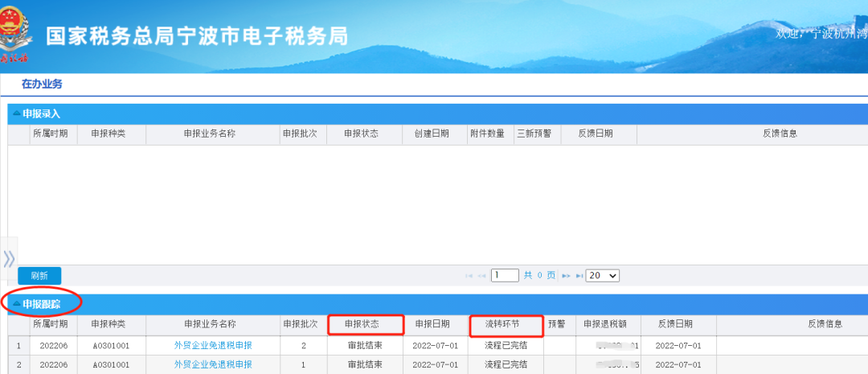Click 反馈信息 column header in 申报录入

pos(780,134)
